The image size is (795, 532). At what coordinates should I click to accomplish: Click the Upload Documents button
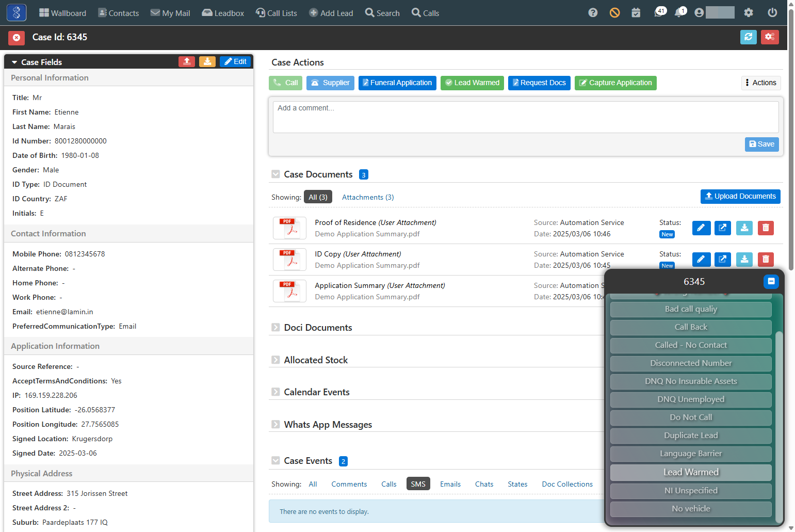[740, 197]
